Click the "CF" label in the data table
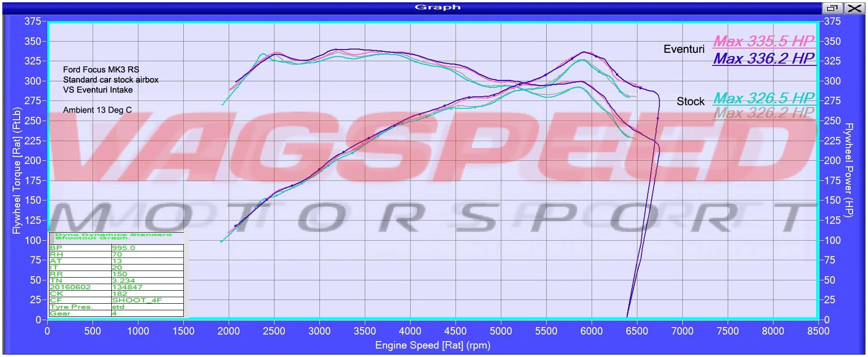Screen dimensions: 868x357 56,300
